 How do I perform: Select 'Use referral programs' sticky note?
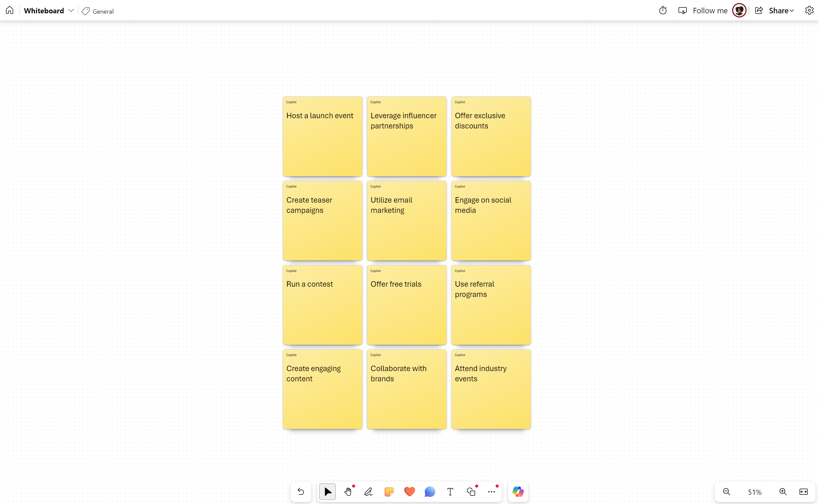491,305
